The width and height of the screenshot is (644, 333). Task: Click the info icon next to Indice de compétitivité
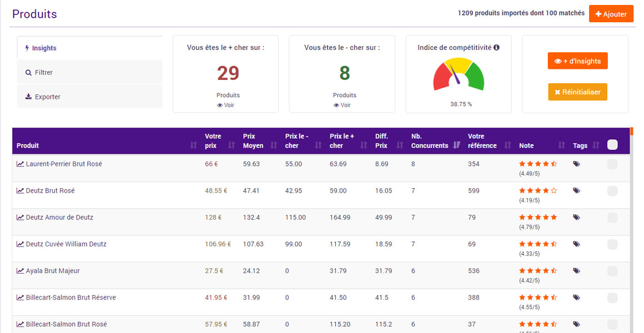[x=496, y=48]
